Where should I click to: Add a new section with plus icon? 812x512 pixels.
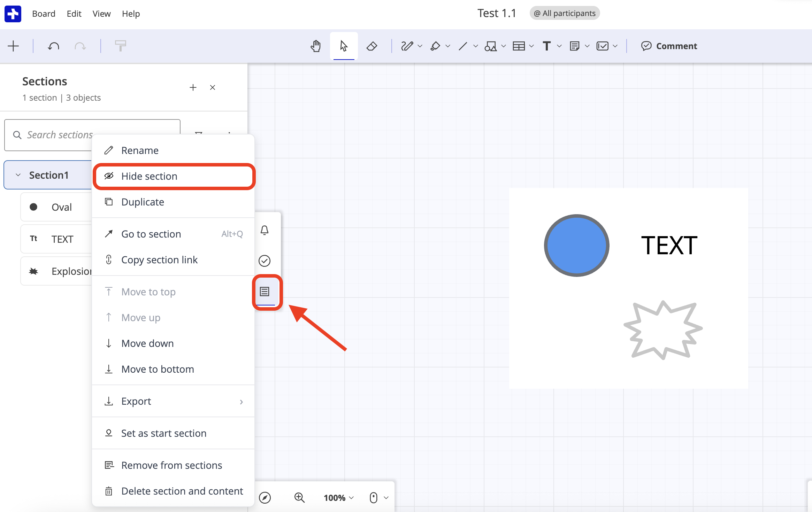click(193, 87)
